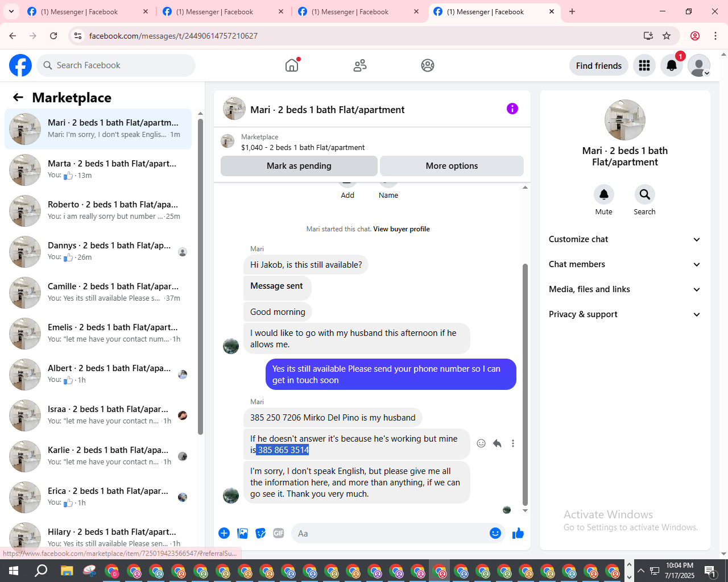Open Marta's conversation
Viewport: 728px width, 582px height.
98,170
